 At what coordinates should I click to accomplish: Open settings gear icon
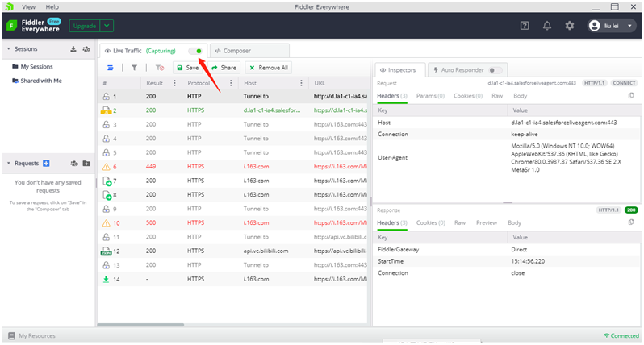pyautogui.click(x=569, y=26)
